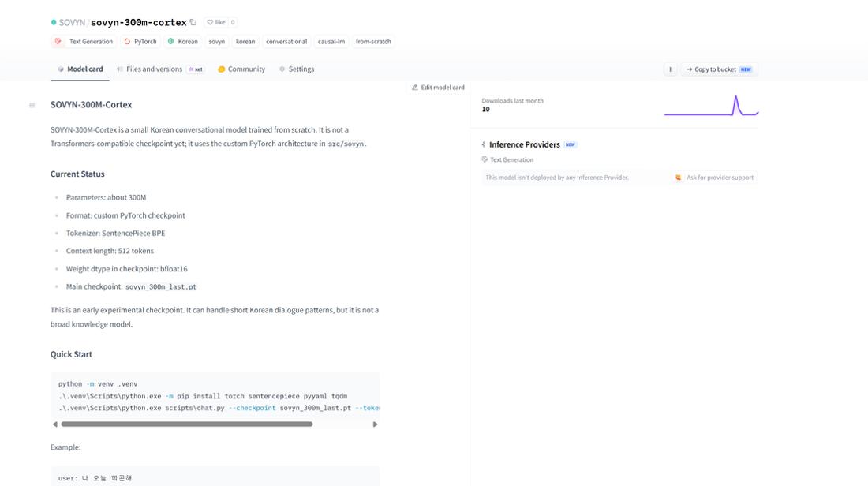Open the causal-lm tag

tap(331, 42)
